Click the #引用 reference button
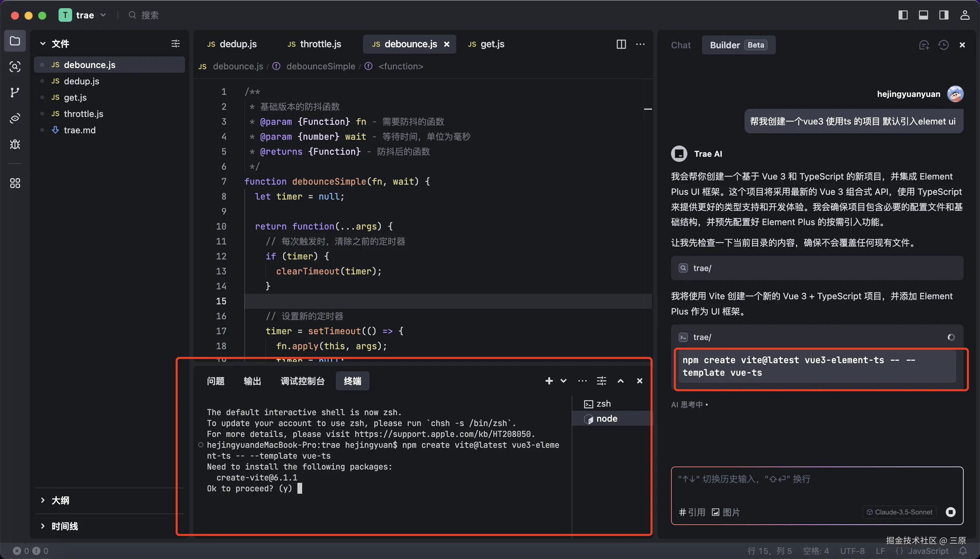 [x=692, y=512]
